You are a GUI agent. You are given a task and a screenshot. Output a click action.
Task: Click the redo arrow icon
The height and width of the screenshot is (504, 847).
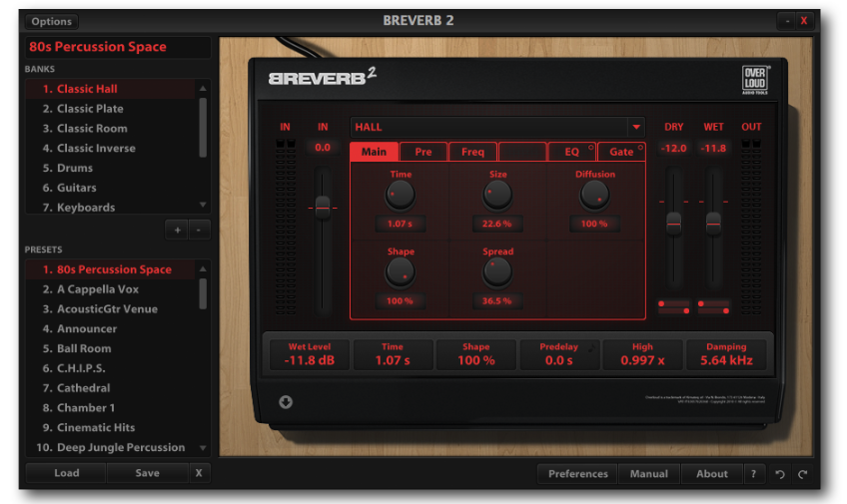pyautogui.click(x=803, y=474)
